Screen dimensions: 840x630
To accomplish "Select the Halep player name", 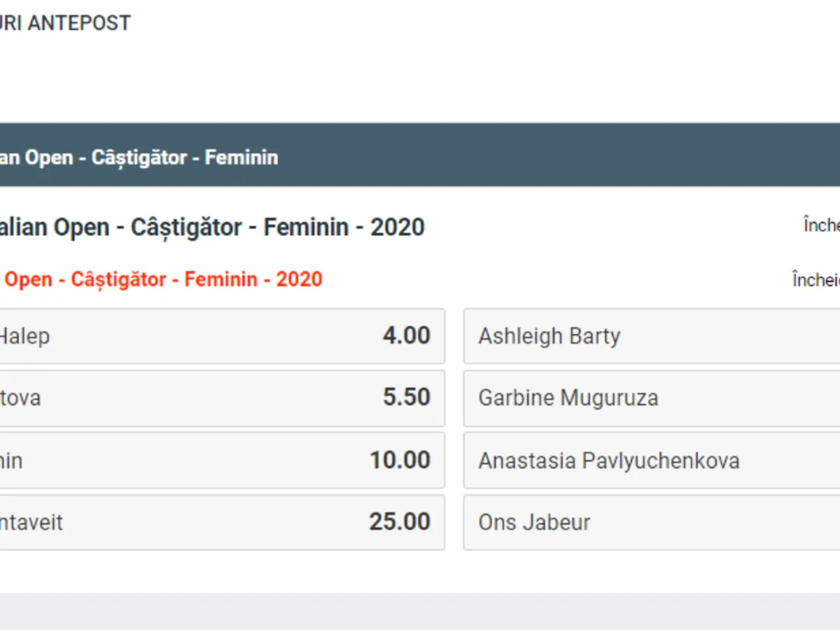I will click(x=24, y=337).
